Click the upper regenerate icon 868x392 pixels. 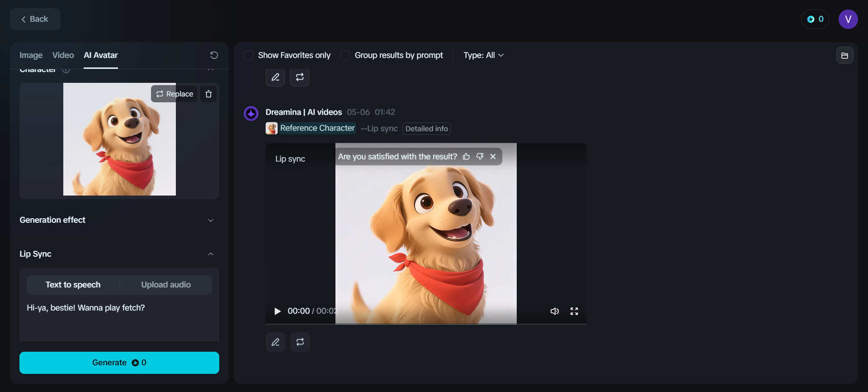click(300, 77)
